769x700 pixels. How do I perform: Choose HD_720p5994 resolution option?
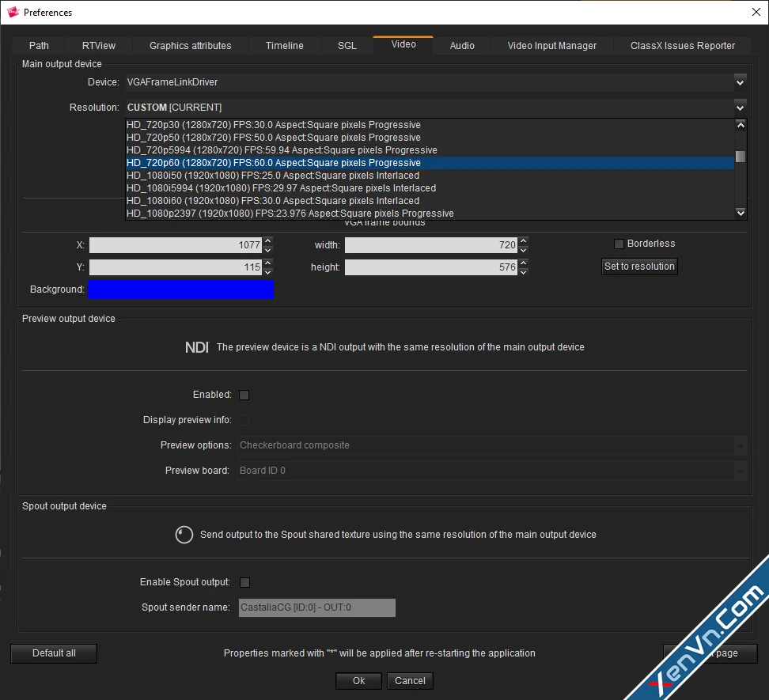click(x=430, y=150)
